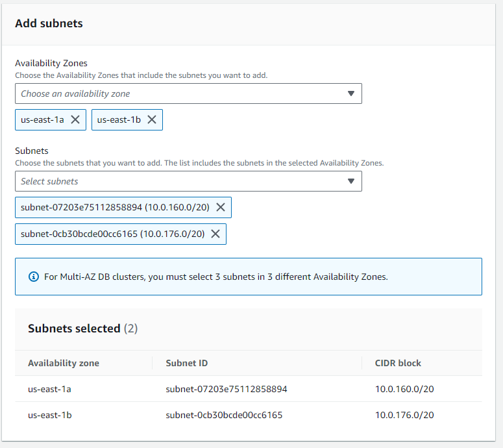The height and width of the screenshot is (448, 503).
Task: Expand the Availability Zones dropdown arrow
Action: pos(351,93)
